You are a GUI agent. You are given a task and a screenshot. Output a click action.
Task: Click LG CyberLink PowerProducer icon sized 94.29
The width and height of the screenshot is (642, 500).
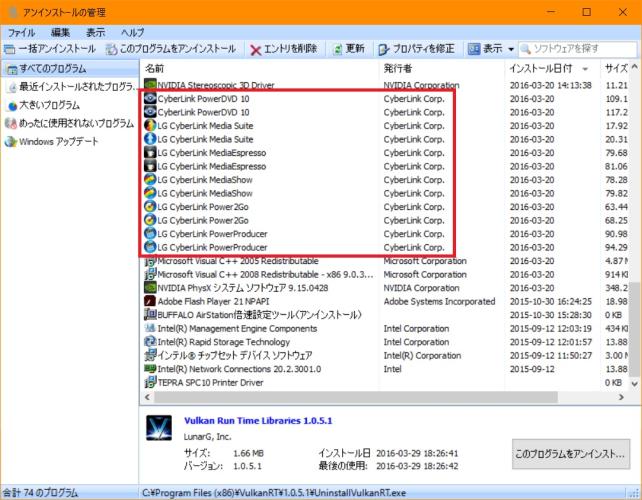tap(150, 247)
